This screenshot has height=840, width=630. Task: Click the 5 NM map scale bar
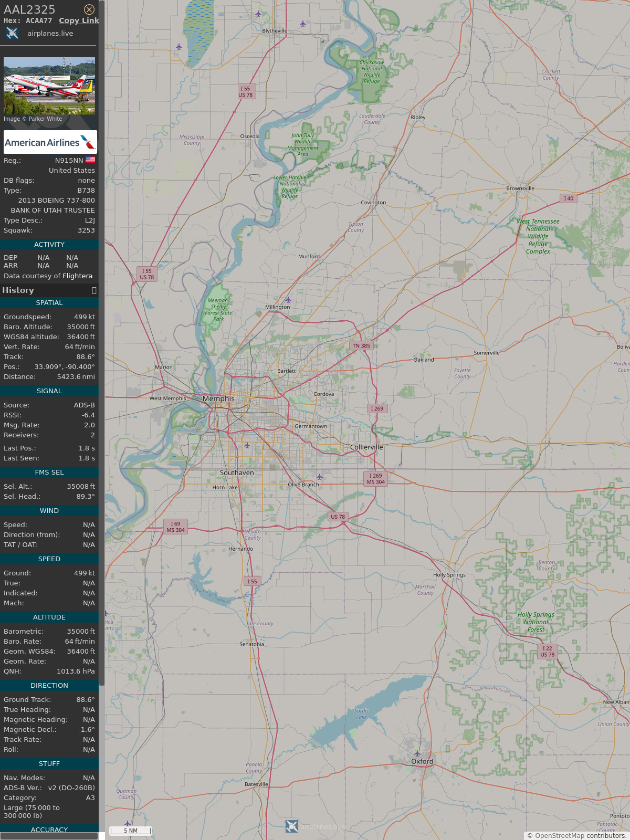[131, 831]
